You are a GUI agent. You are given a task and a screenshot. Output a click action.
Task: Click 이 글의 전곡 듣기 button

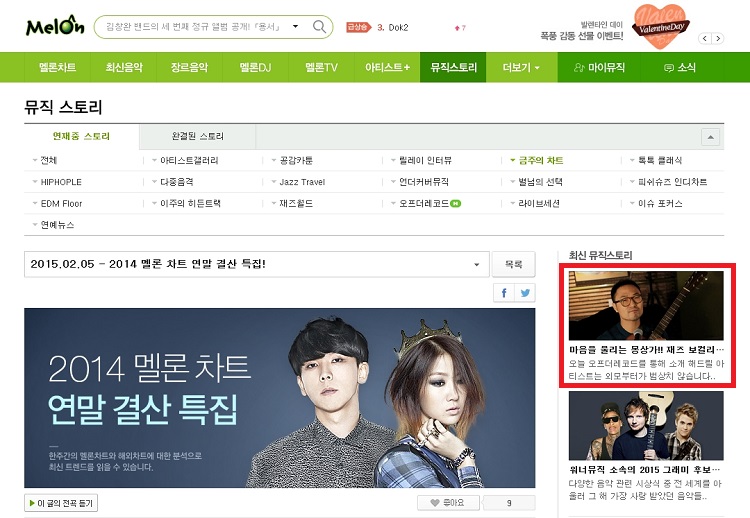click(61, 503)
